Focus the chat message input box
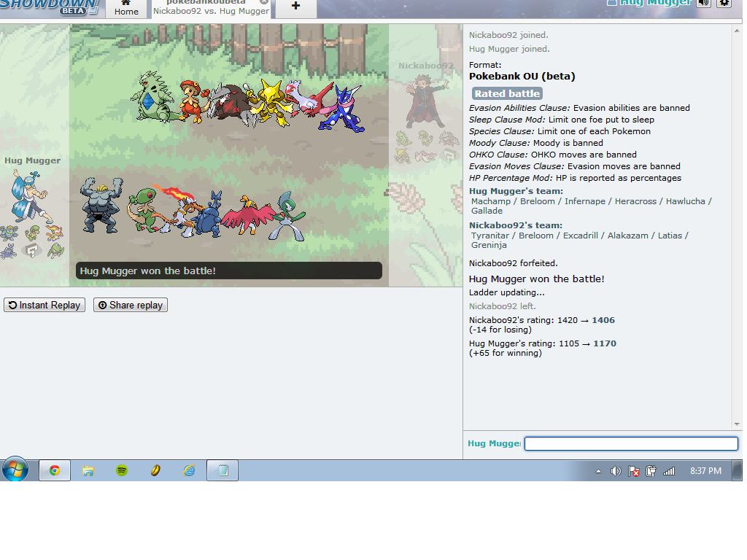This screenshot has width=747, height=560. 631,444
